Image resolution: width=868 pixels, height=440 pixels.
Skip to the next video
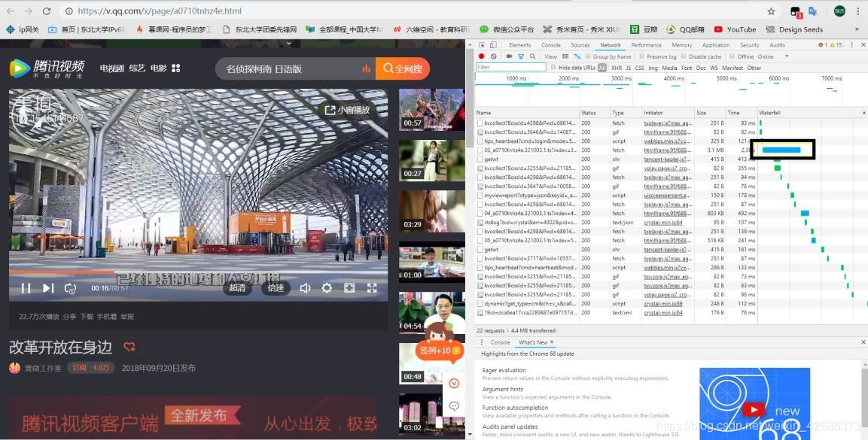(48, 288)
